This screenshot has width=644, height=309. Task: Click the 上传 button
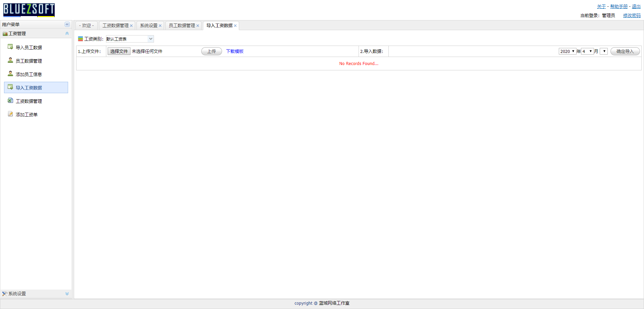click(211, 51)
